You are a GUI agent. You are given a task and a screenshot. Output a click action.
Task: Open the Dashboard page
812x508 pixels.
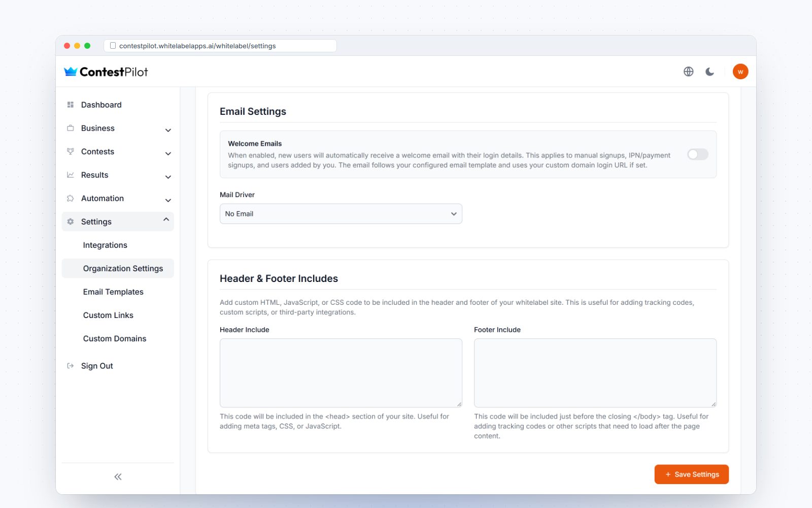point(101,105)
